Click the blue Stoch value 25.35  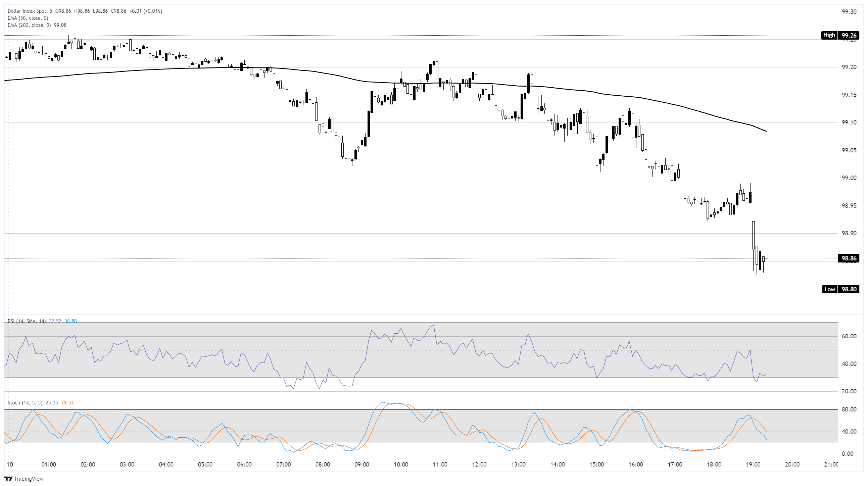click(x=52, y=403)
